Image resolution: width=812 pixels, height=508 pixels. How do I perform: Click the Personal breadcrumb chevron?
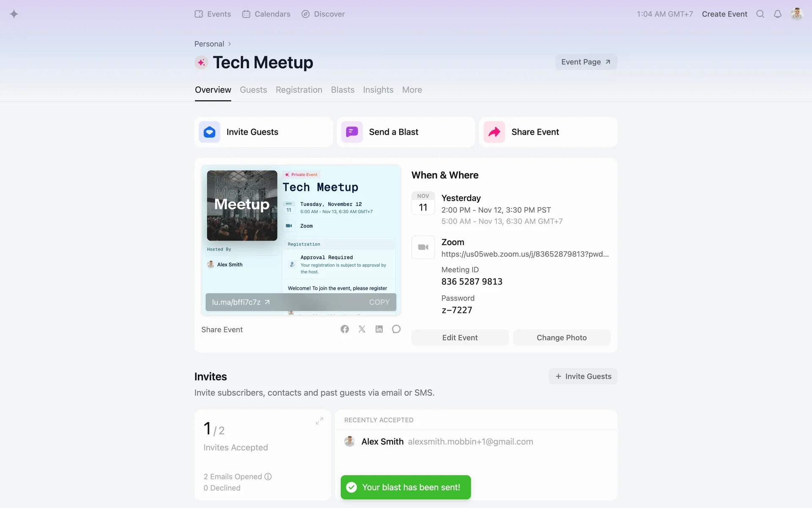[x=229, y=44]
